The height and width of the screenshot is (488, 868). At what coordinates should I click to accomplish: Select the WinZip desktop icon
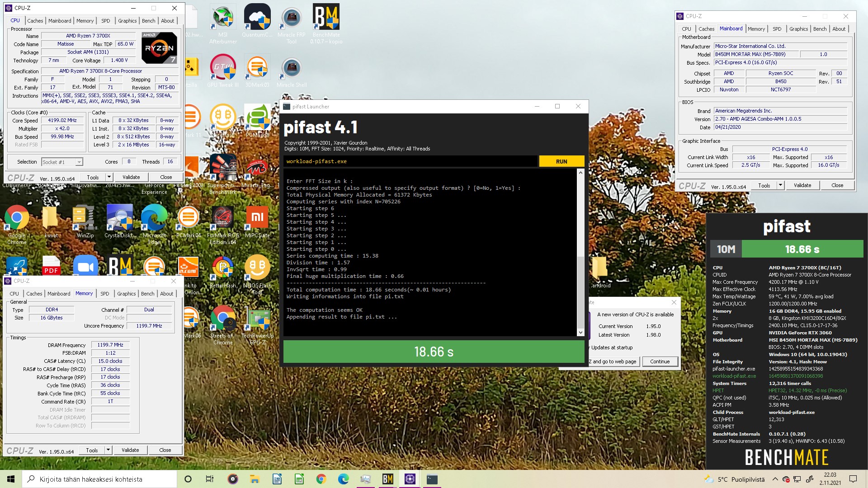tap(85, 221)
